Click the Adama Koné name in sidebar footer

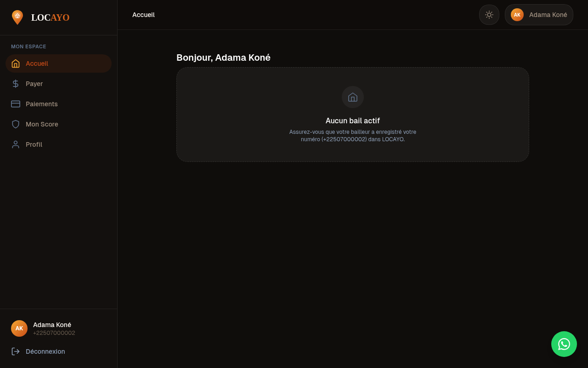52,325
